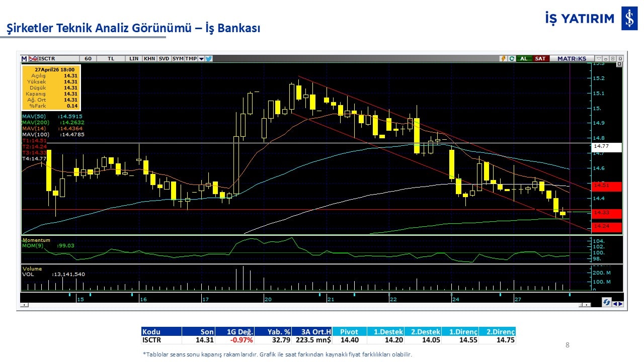Viewport: 644px width, 362px height.
Task: Open the 60 period selector
Action: [88, 58]
